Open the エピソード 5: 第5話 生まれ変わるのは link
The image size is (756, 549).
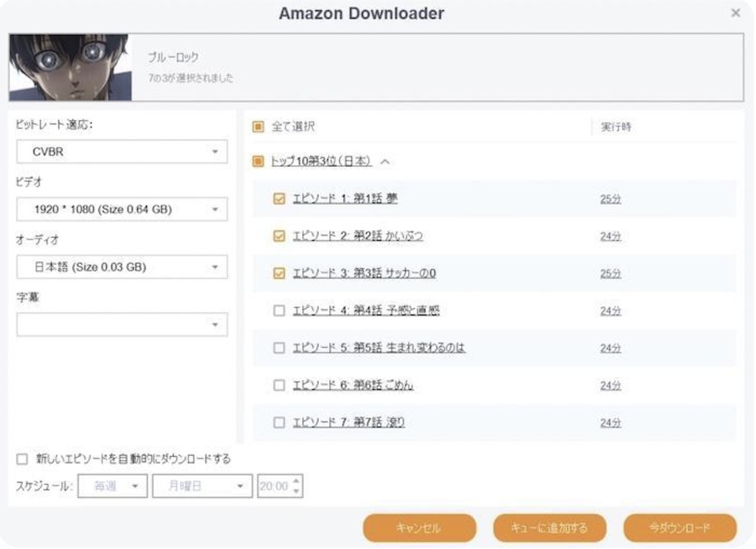click(x=379, y=348)
